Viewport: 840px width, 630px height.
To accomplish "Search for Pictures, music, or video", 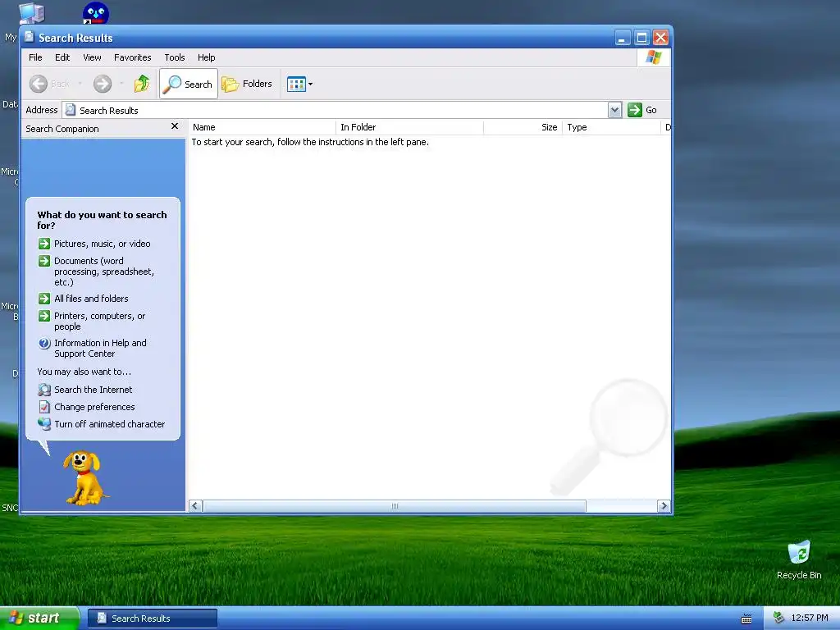I will click(103, 244).
